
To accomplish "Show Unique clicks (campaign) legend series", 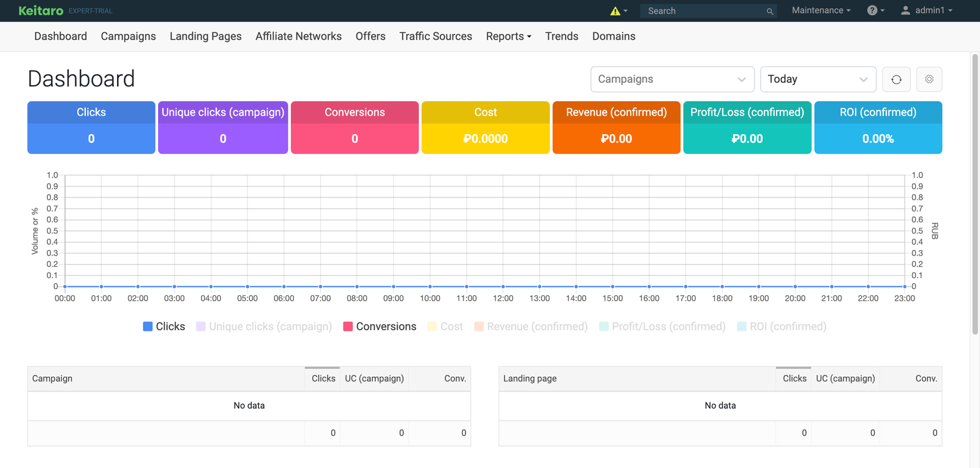I will coord(264,326).
